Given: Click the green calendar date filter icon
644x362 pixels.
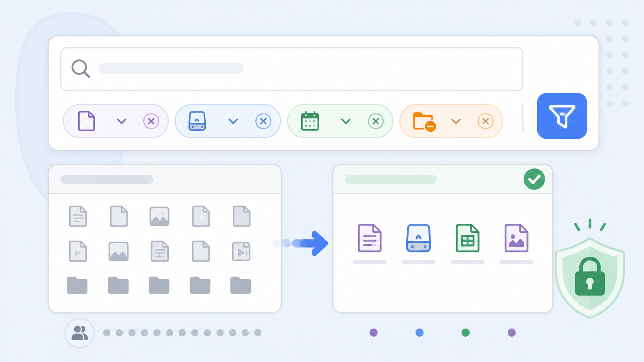Looking at the screenshot, I should (x=310, y=121).
